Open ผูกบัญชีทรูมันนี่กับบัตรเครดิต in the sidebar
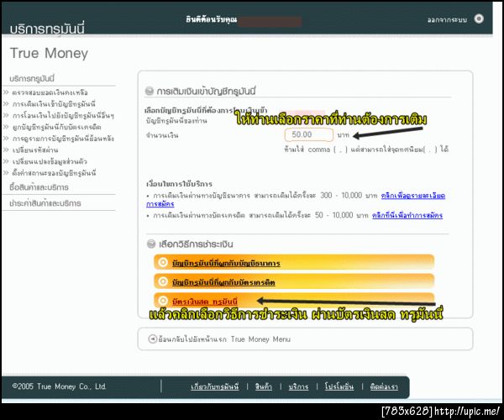Viewport: 504px width, 420px height. coord(56,127)
